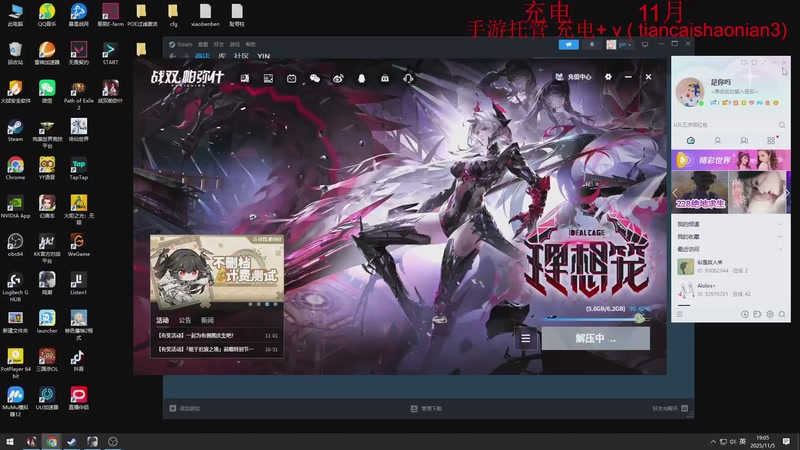Open the news item dated 11-01
This screenshot has height=450, width=800.
point(218,336)
